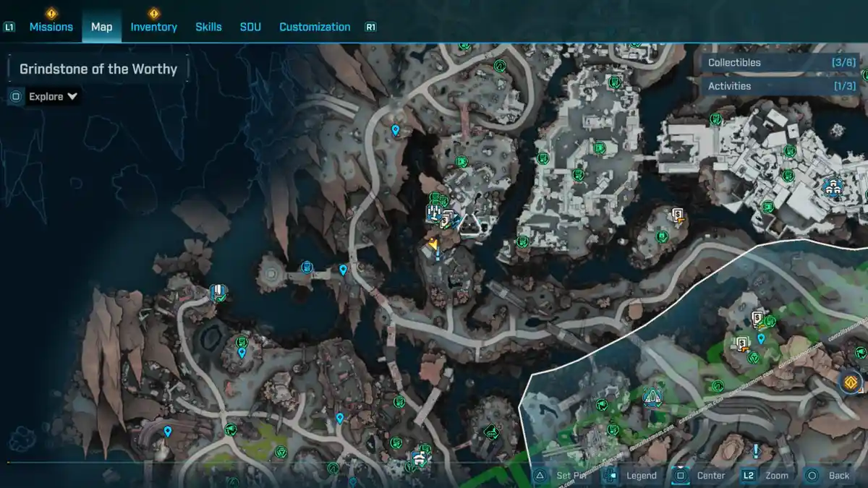This screenshot has width=868, height=488.
Task: Click the Set Pin button
Action: [562, 475]
